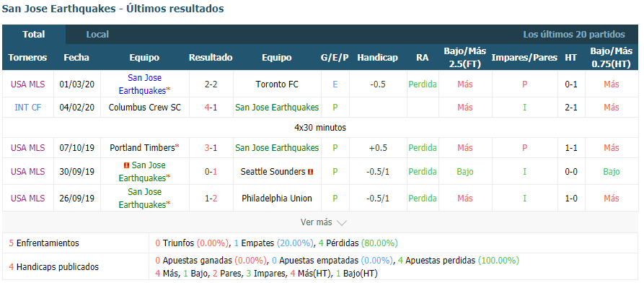The image size is (644, 283).
Task: Click red card icon after Seattle Sounders
Action: tap(311, 172)
